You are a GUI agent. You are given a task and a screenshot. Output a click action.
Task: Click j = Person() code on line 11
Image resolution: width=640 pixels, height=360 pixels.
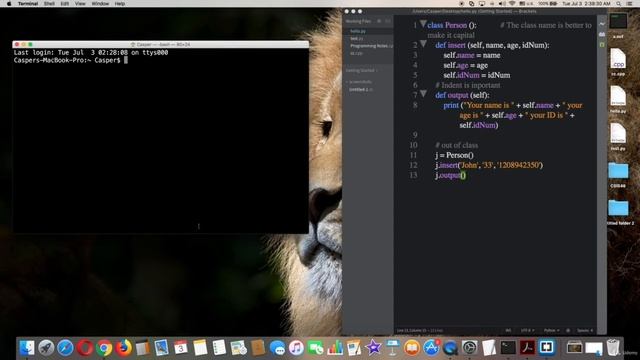[x=454, y=155]
